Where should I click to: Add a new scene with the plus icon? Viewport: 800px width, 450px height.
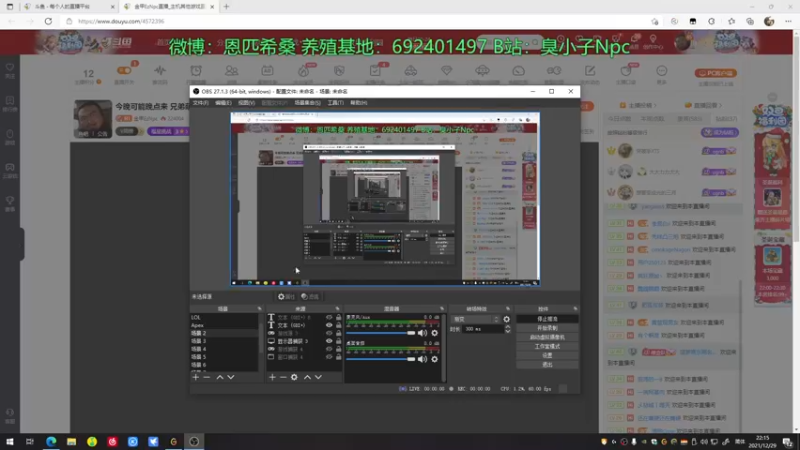click(195, 377)
